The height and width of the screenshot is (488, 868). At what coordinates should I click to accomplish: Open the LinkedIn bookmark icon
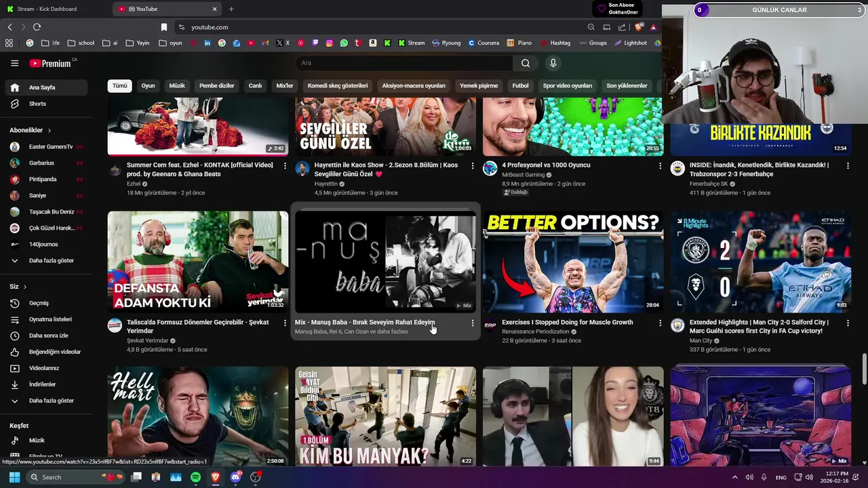[x=208, y=43]
